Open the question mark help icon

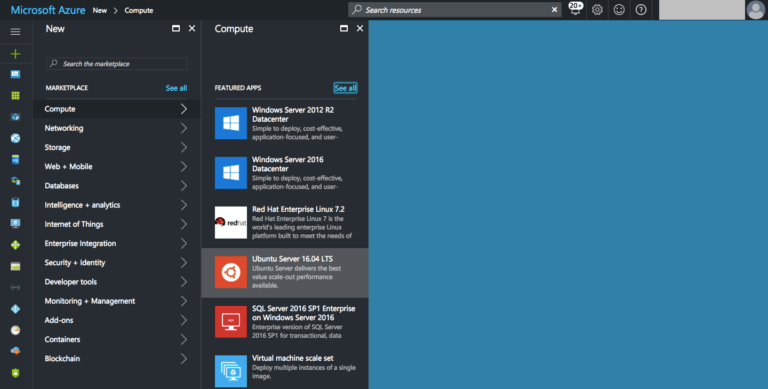(x=641, y=10)
